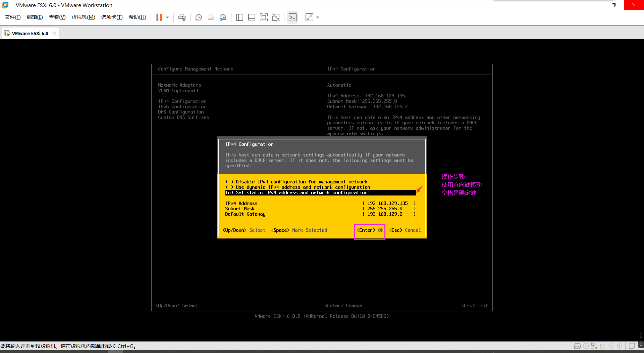
Task: Click Enter Change at screen bottom
Action: click(343, 305)
